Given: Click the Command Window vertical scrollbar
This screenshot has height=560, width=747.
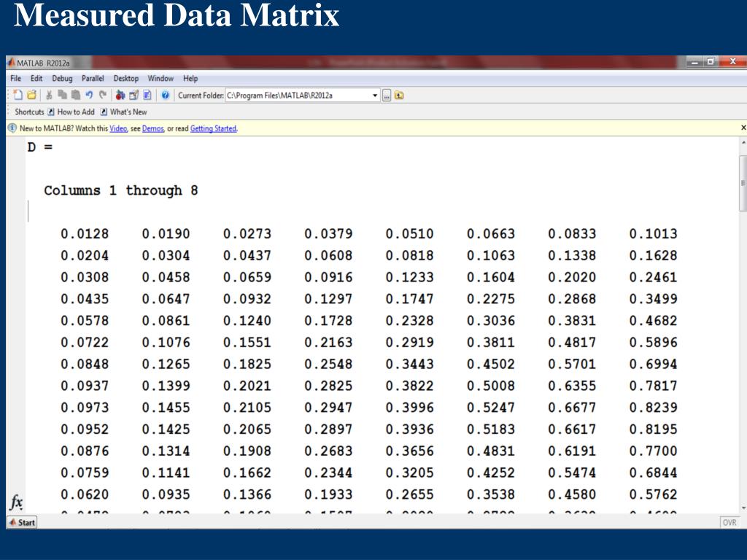Looking at the screenshot, I should [743, 324].
